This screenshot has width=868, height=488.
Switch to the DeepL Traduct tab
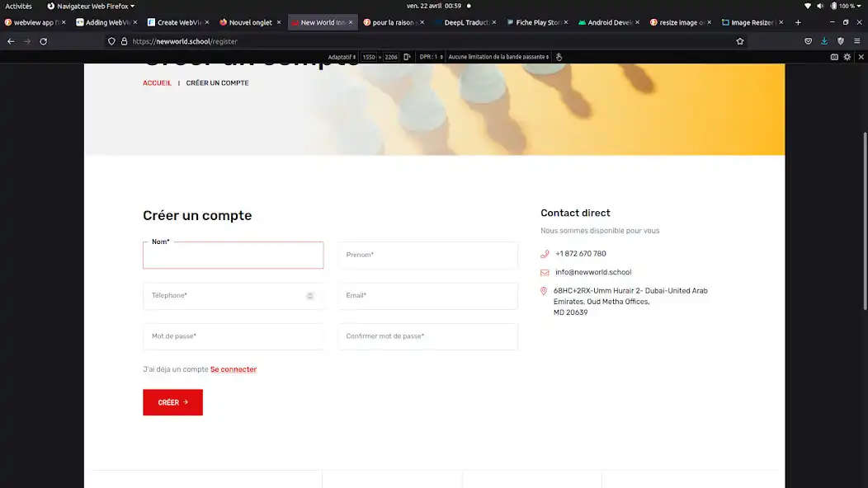click(465, 23)
